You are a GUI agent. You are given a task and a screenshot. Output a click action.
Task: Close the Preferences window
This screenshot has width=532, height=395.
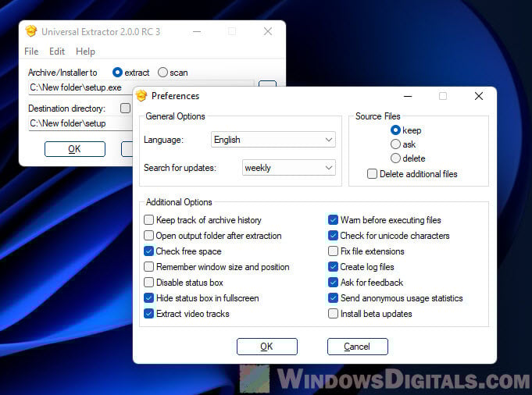[x=479, y=96]
